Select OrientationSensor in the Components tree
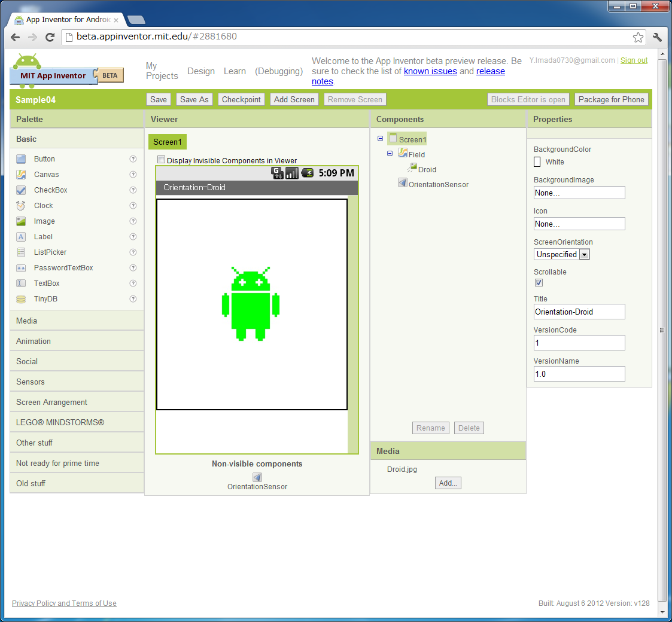Image resolution: width=672 pixels, height=622 pixels. coord(439,185)
